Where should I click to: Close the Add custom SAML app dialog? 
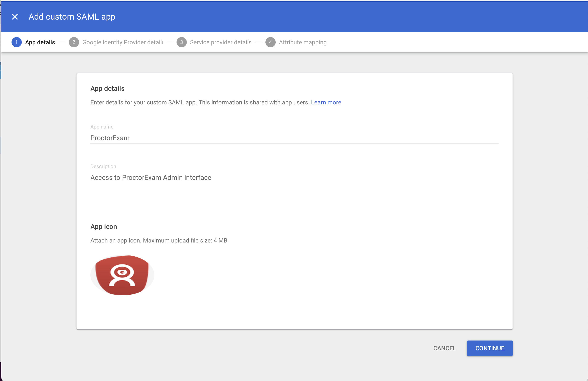15,17
